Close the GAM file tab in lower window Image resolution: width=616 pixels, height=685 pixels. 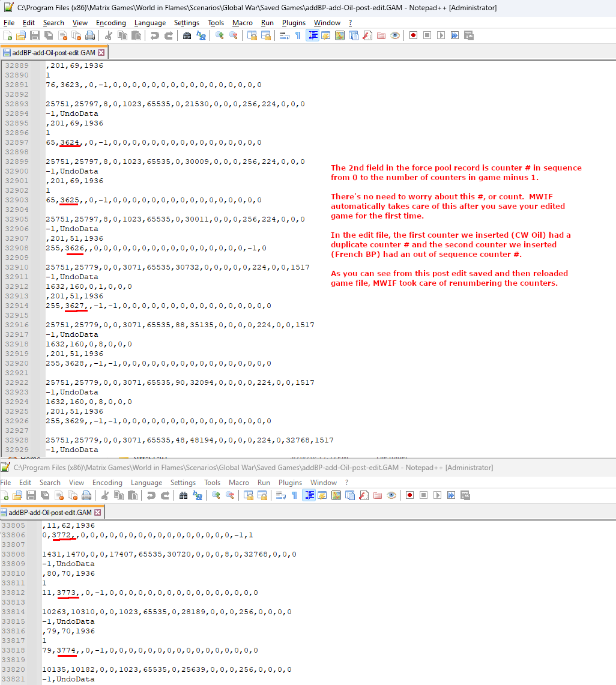[98, 513]
